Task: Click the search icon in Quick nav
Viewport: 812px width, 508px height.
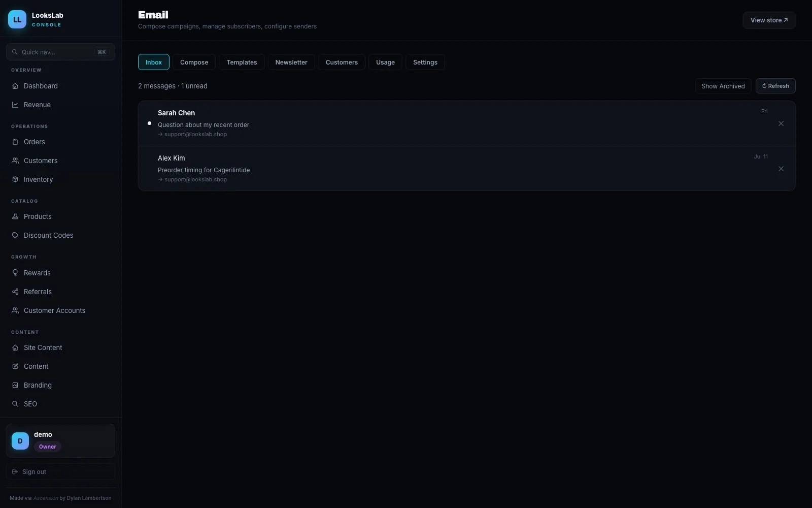Action: point(15,52)
